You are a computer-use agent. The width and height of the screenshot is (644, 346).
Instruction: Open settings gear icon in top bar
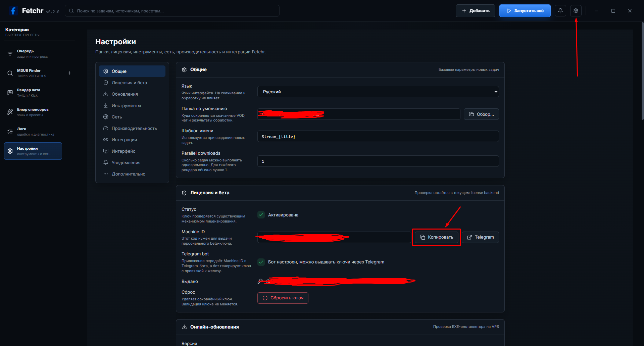point(576,11)
